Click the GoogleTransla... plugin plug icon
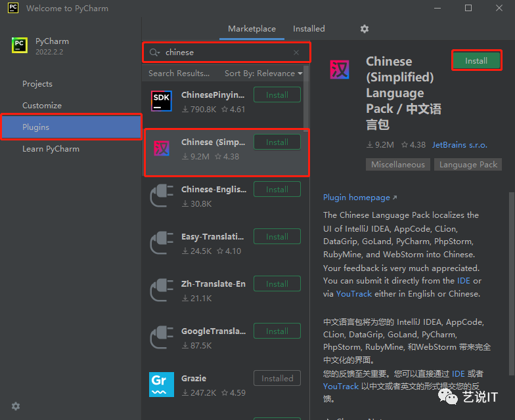515x420 pixels. point(161,337)
